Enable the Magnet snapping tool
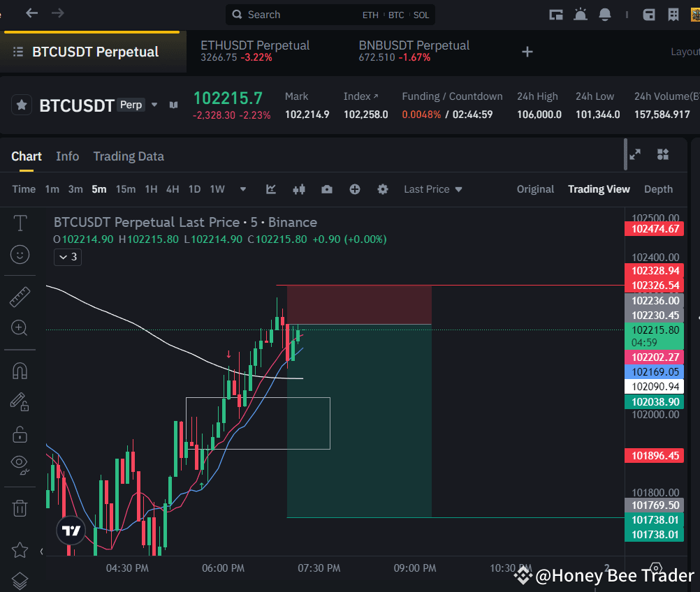Screen dimensions: 700x592 tap(20, 370)
